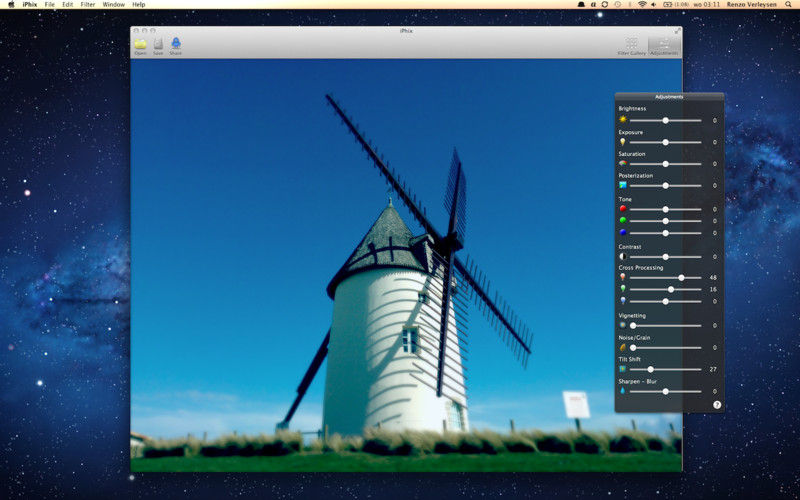Click the "Cross Processing" label
This screenshot has width=800, height=500.
coord(641,267)
